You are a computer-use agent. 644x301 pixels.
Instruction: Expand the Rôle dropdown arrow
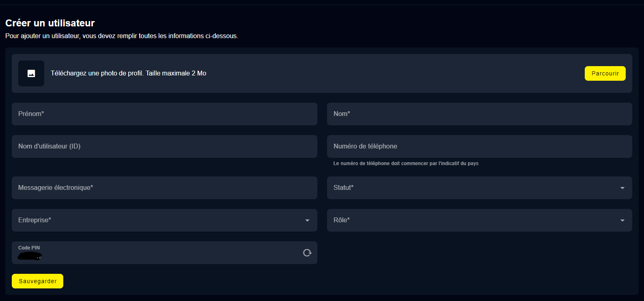coord(622,220)
